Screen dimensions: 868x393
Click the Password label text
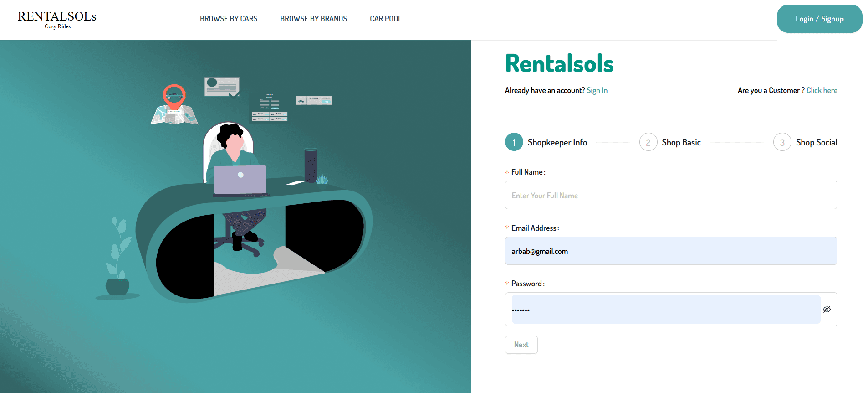[x=527, y=284]
